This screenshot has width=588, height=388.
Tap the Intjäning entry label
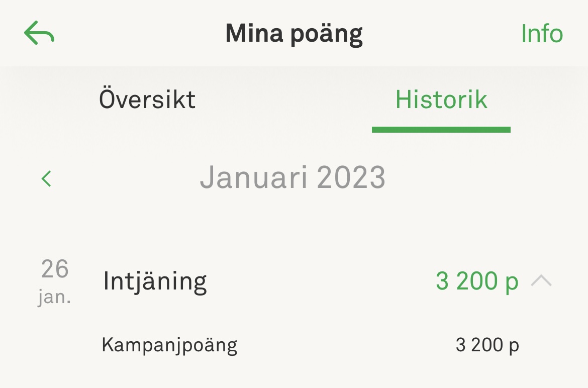click(x=155, y=281)
